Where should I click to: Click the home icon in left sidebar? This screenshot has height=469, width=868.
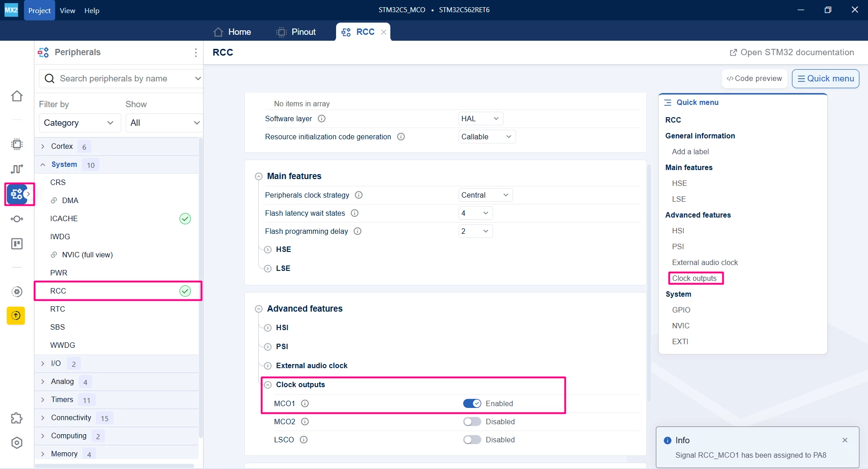17,96
